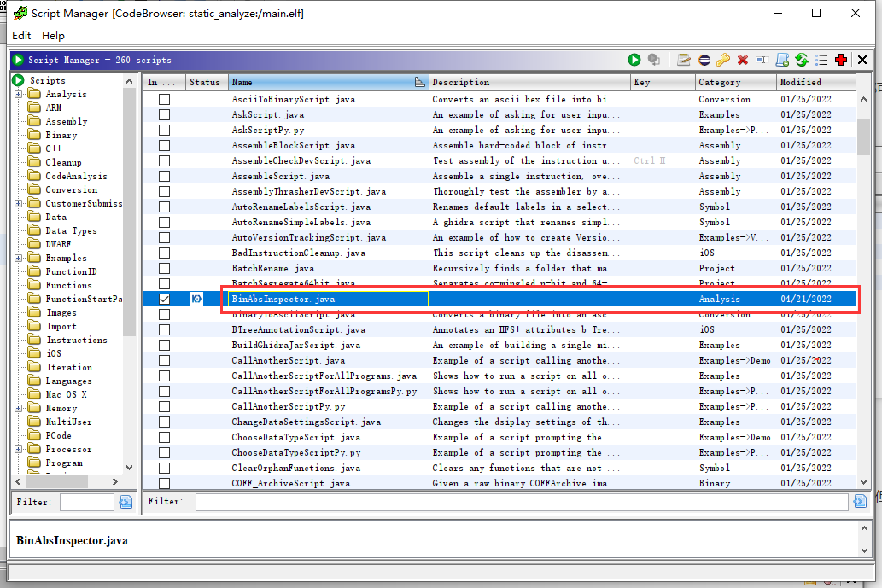Click the Scripts root tree icon

pyautogui.click(x=18, y=80)
